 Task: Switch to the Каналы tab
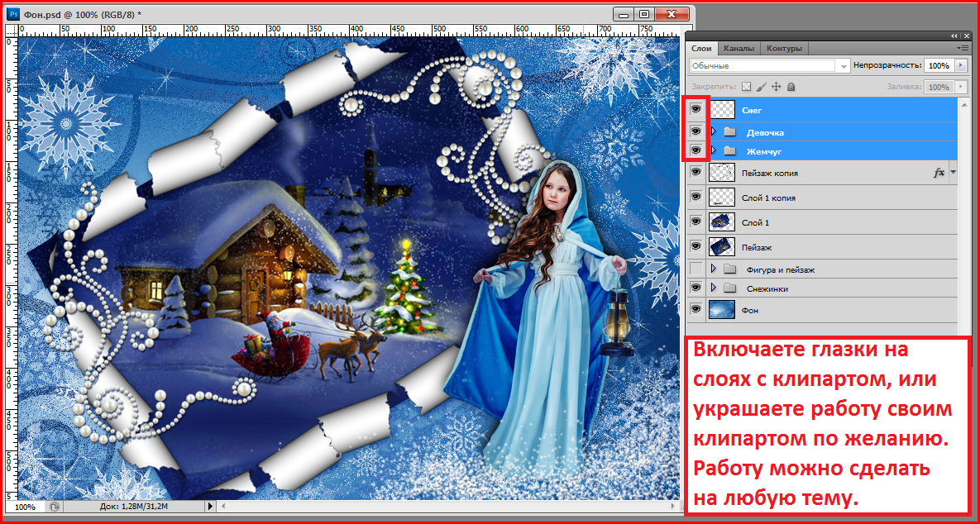(739, 48)
